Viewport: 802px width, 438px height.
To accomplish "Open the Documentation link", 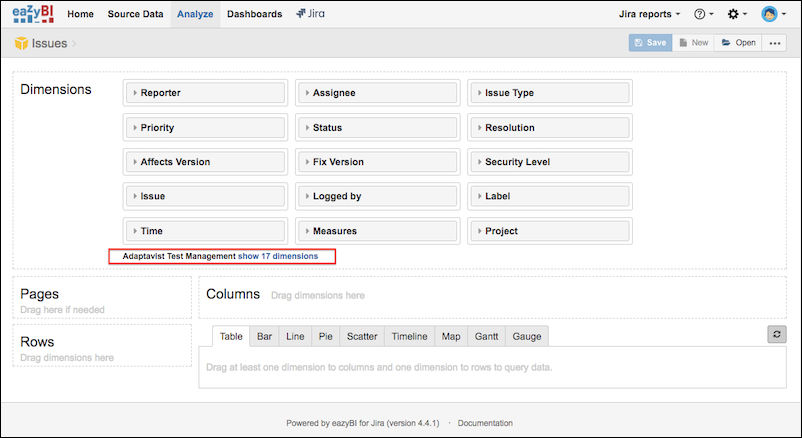I will coord(485,423).
